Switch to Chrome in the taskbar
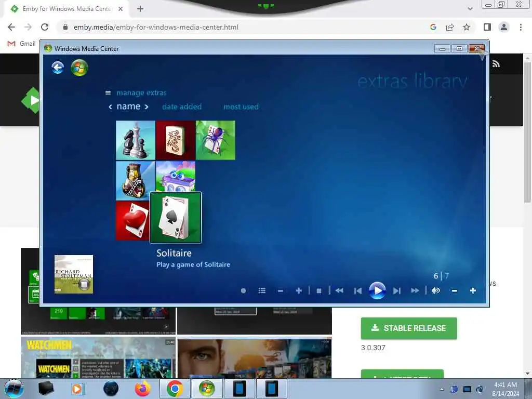532x399 pixels. (x=175, y=389)
